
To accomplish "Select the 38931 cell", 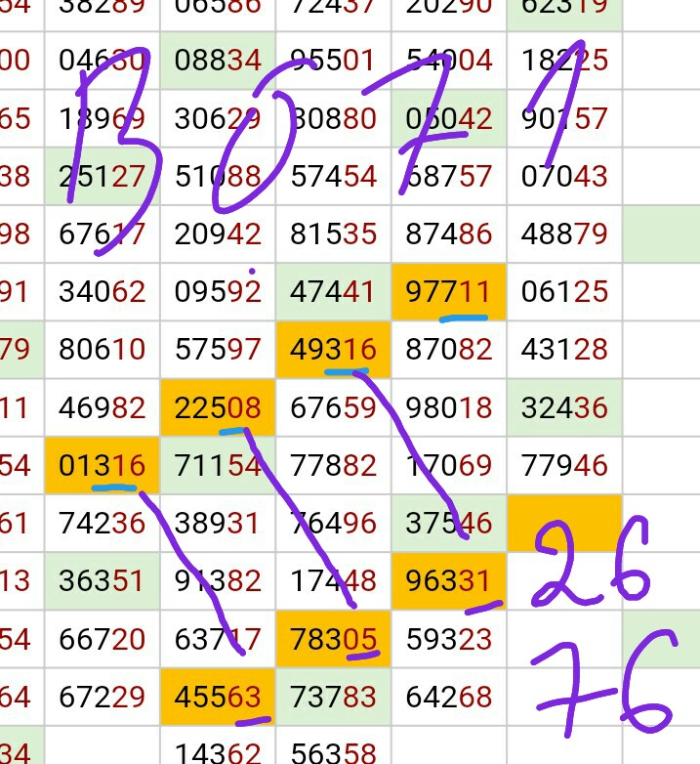I will tap(218, 524).
